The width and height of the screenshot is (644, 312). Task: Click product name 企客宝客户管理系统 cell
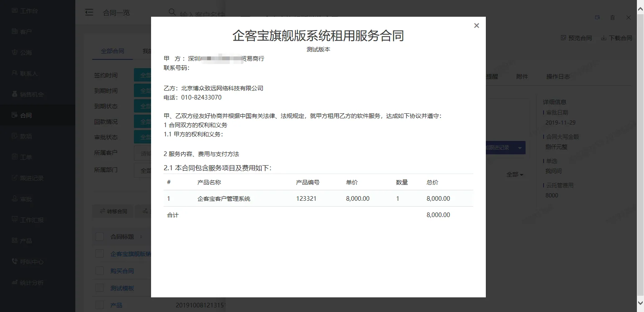pyautogui.click(x=224, y=199)
